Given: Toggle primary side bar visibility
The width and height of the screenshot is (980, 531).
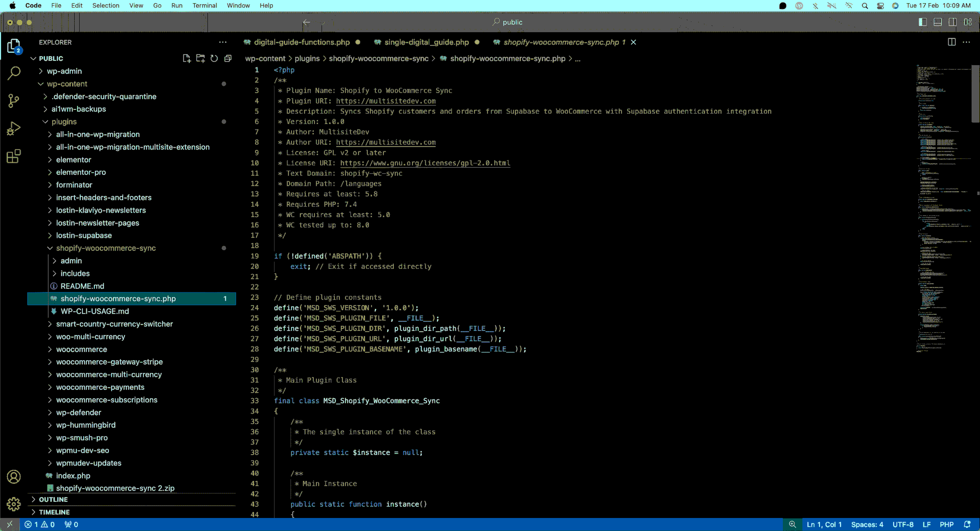Looking at the screenshot, I should (x=923, y=22).
